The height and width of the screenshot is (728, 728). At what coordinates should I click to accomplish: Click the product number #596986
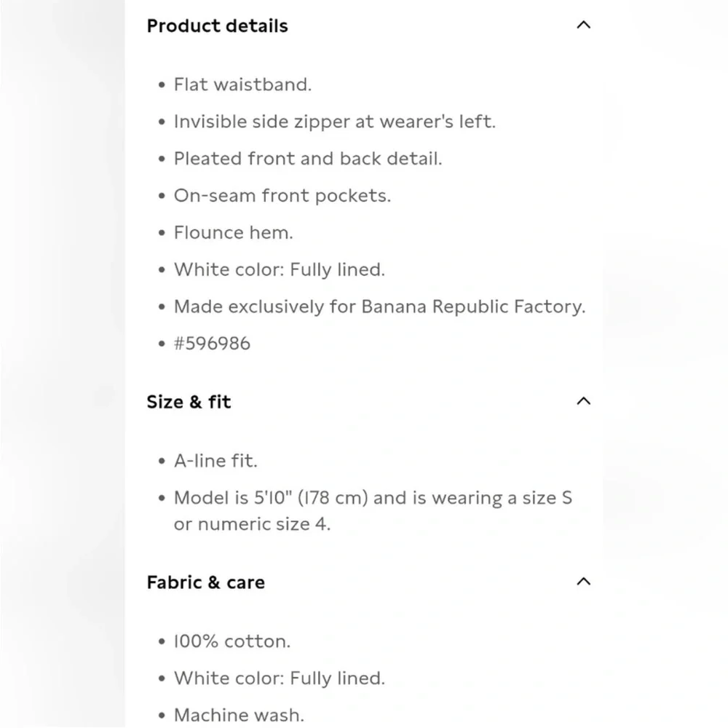(212, 344)
